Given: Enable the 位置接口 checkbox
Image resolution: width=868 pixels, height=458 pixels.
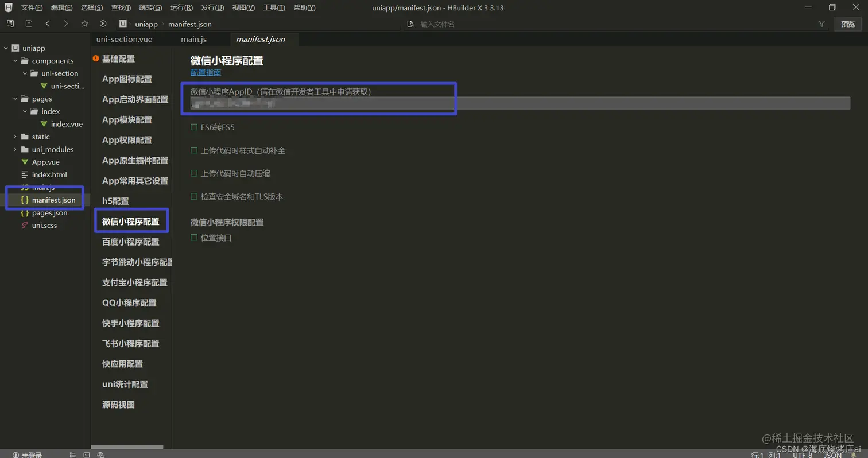Looking at the screenshot, I should pyautogui.click(x=194, y=238).
